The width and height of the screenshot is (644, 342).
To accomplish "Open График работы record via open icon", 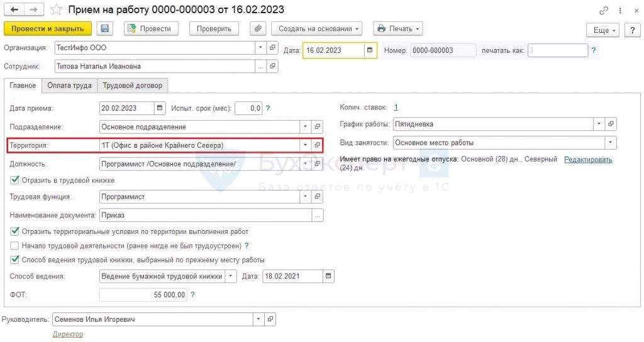I will [x=611, y=124].
